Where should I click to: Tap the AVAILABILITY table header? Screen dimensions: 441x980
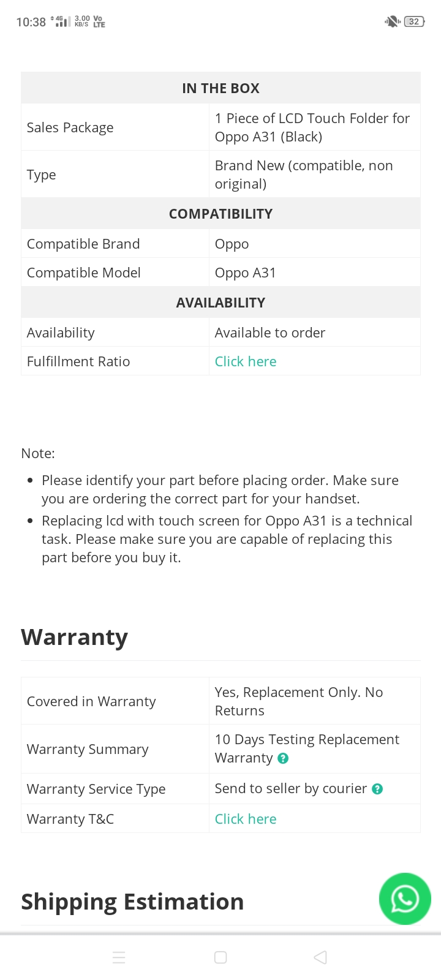click(x=221, y=303)
